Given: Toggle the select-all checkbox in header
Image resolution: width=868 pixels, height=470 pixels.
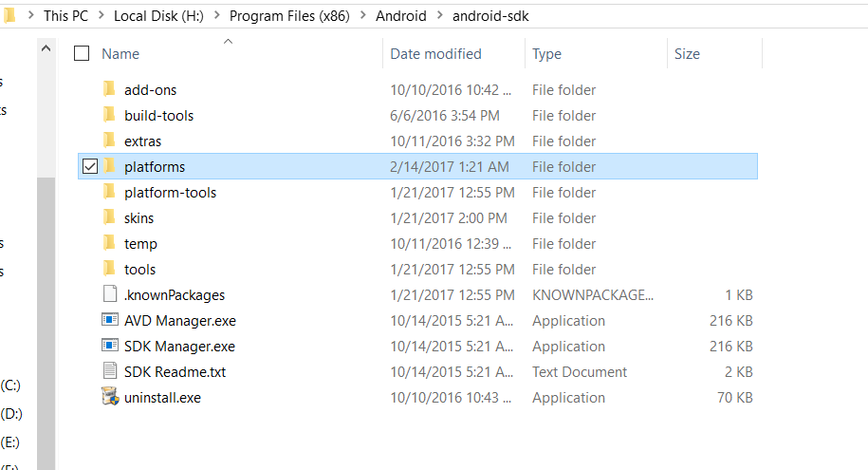Looking at the screenshot, I should 82,54.
